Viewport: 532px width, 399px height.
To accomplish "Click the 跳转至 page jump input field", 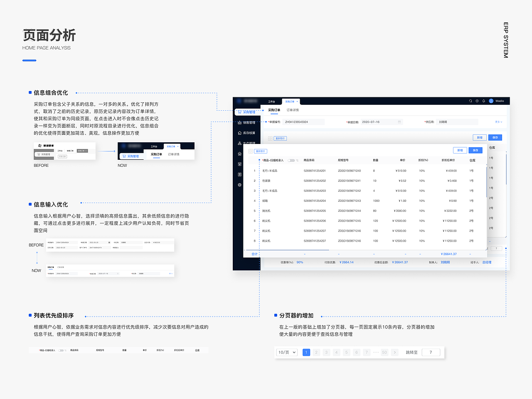I will pyautogui.click(x=431, y=352).
